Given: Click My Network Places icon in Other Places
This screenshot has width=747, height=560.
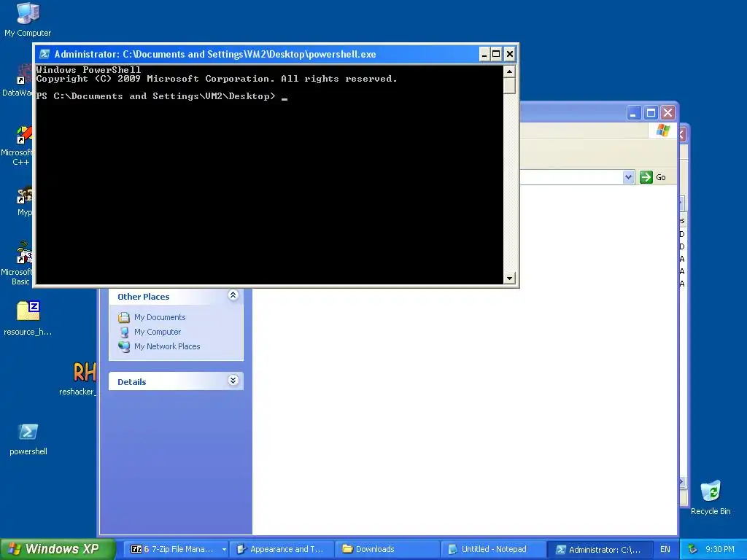Looking at the screenshot, I should 124,346.
